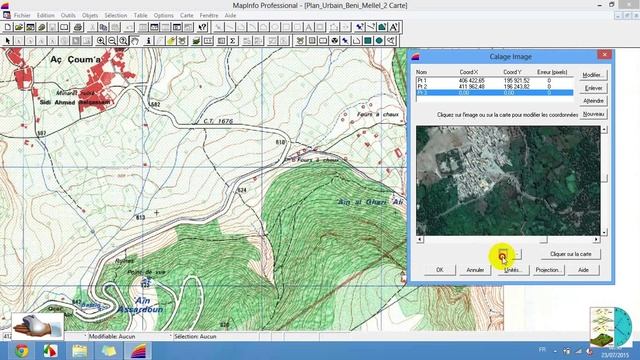Viewport: 640px width, 360px height.
Task: Click the Modifier button in Calage Image
Action: click(593, 75)
